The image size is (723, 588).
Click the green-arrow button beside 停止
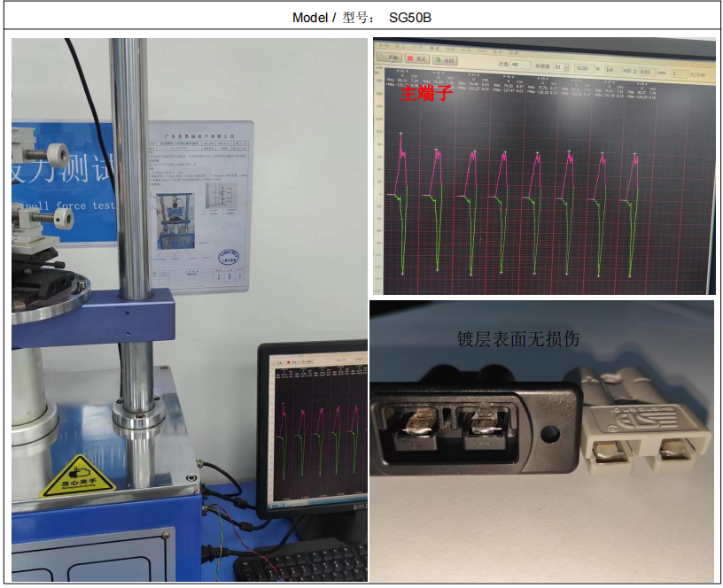coord(445,60)
